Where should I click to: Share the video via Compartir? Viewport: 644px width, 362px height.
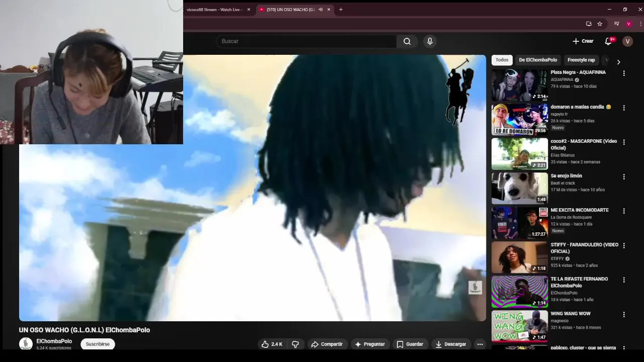[x=327, y=344]
